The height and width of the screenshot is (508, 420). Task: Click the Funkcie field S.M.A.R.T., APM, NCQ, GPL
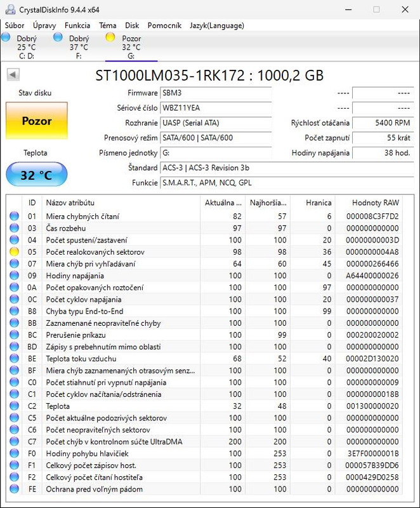[x=287, y=183]
